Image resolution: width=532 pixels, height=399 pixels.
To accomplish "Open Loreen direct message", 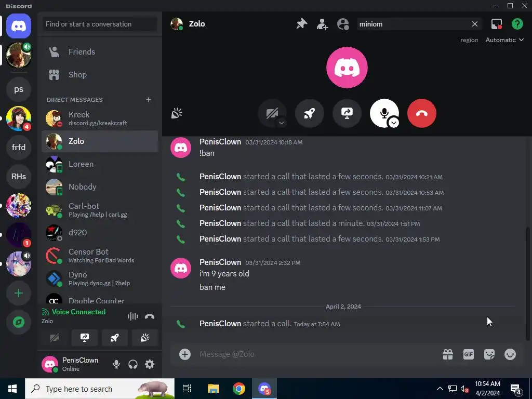I will tap(100, 164).
